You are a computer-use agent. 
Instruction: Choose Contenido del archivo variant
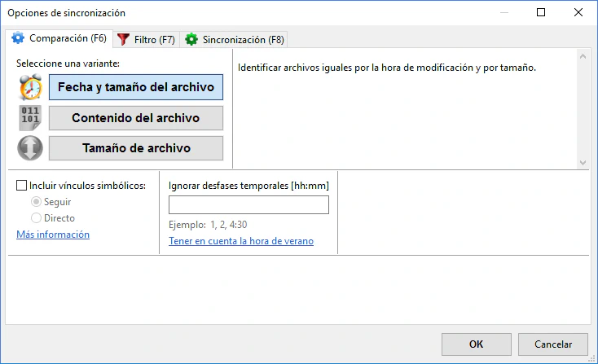click(136, 118)
